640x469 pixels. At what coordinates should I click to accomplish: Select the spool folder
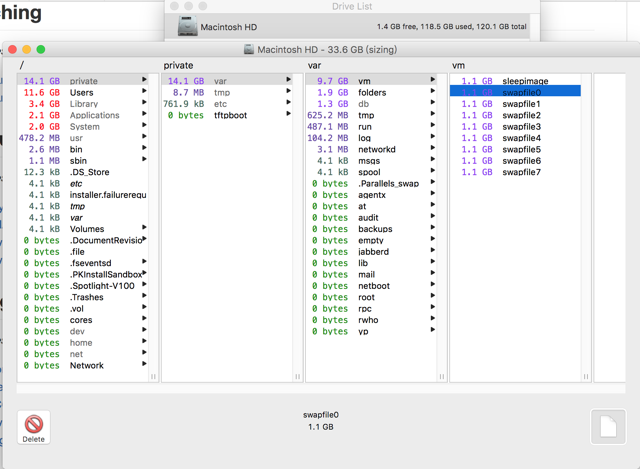tap(371, 172)
